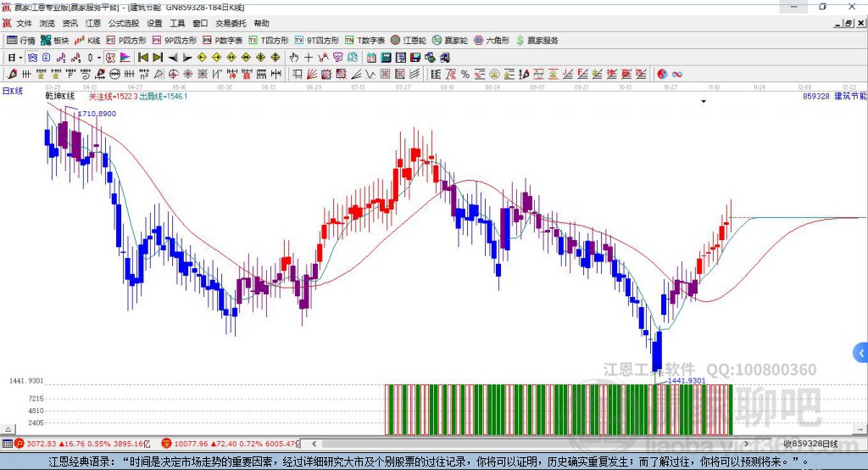This screenshot has height=470, width=868.
Task: Open the 工具 menu
Action: tap(177, 23)
